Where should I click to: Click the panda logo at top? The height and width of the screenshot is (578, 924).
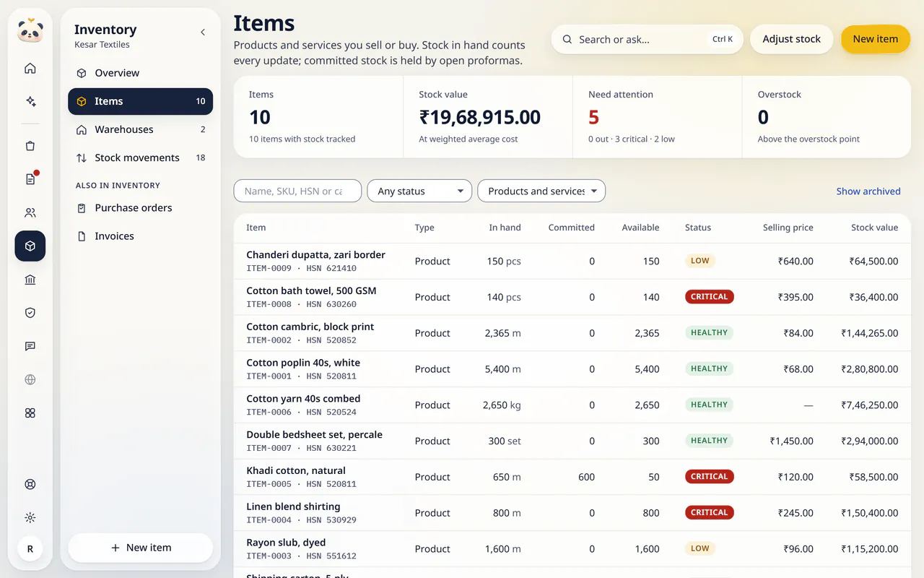(x=30, y=31)
